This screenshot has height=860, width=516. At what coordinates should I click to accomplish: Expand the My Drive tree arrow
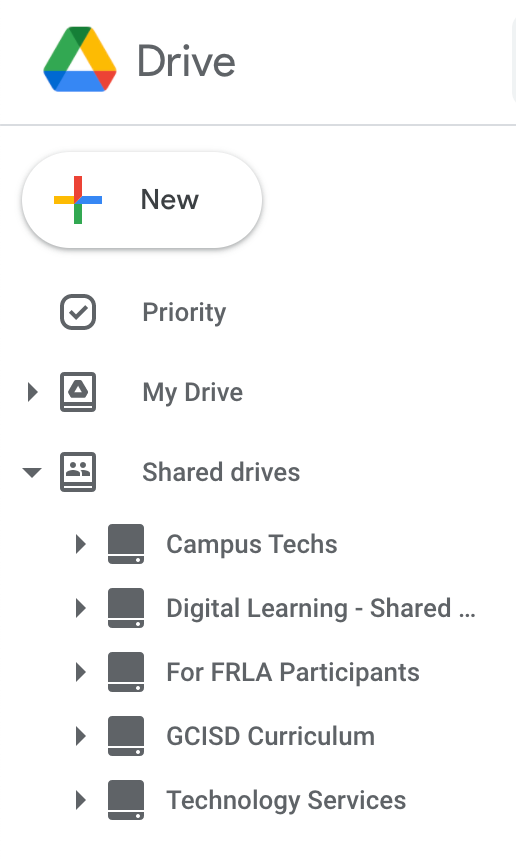[x=32, y=392]
